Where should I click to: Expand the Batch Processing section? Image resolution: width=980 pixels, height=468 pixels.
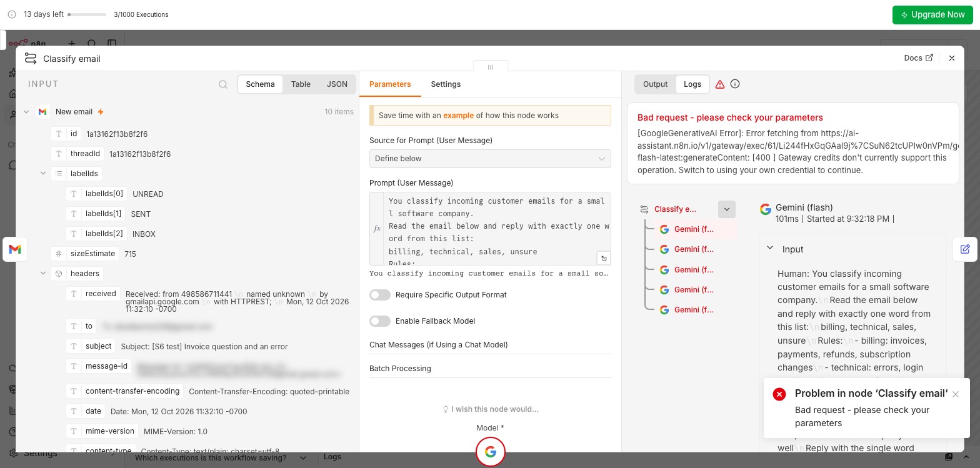pos(490,369)
